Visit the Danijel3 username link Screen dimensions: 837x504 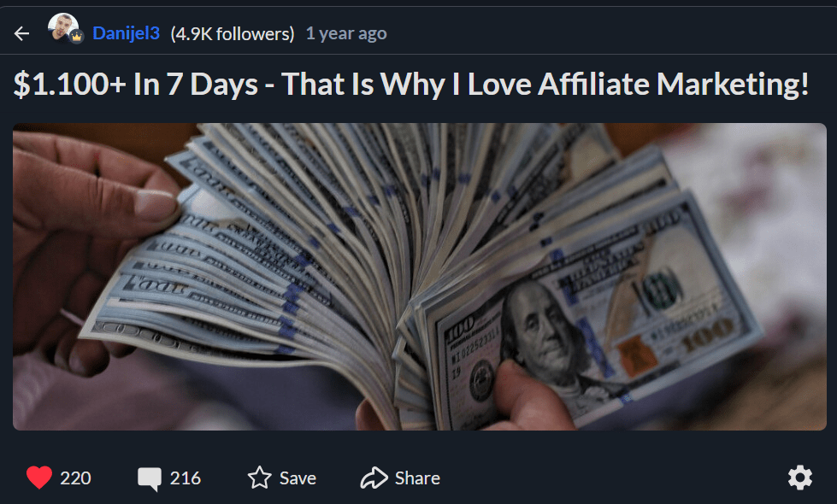126,33
